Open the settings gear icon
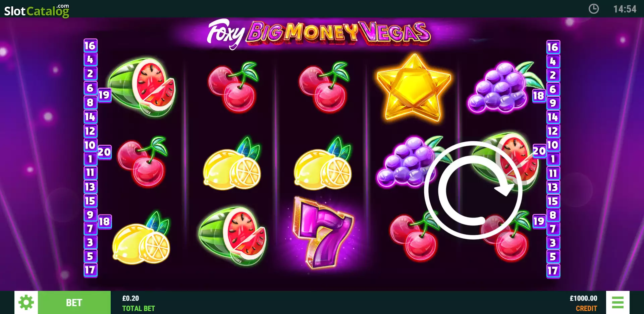Screen dimensions: 644x314 point(26,303)
